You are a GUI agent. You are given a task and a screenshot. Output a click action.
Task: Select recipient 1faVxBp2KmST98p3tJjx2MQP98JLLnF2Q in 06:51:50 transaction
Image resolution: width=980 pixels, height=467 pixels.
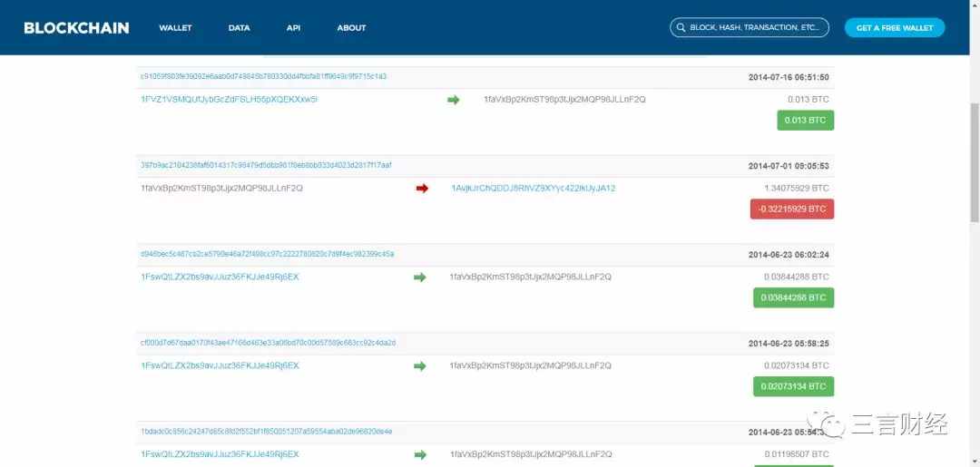pos(564,99)
